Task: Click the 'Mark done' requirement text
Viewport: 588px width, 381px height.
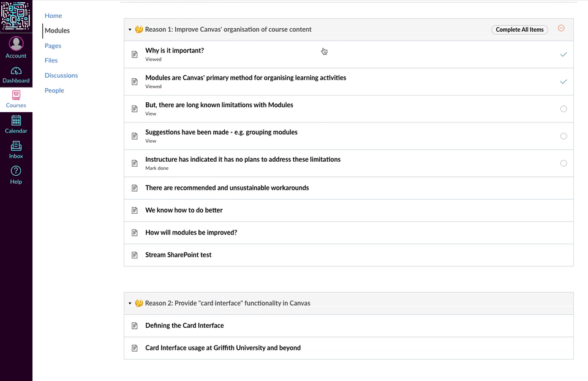Action: pyautogui.click(x=157, y=168)
